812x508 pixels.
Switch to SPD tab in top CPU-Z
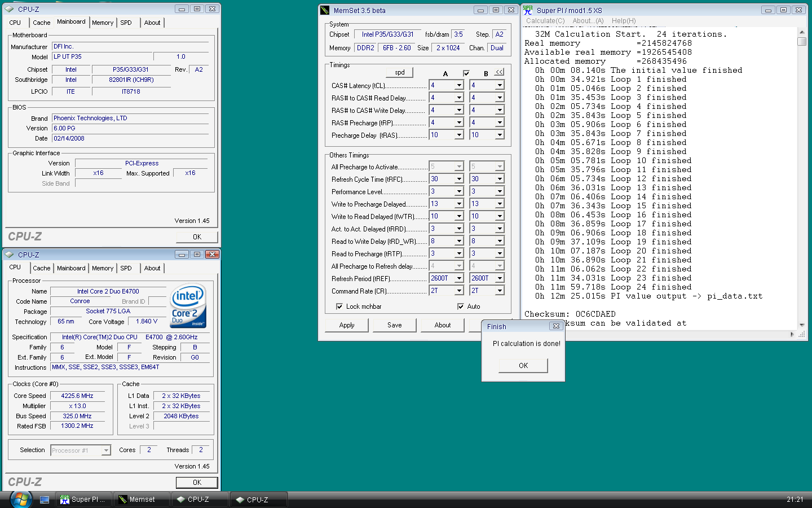[126, 23]
